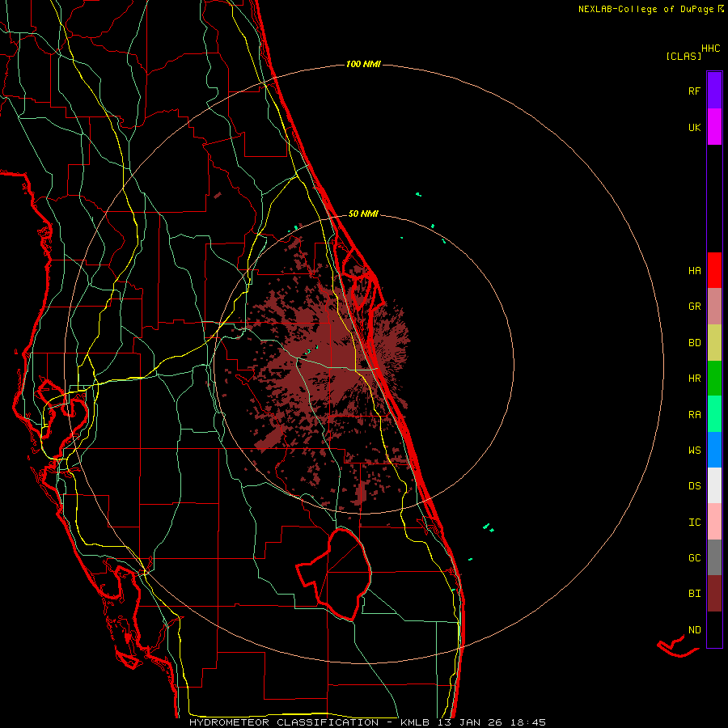Viewport: 728px width, 728px height.
Task: Click the GR legend label
Action: coord(694,307)
